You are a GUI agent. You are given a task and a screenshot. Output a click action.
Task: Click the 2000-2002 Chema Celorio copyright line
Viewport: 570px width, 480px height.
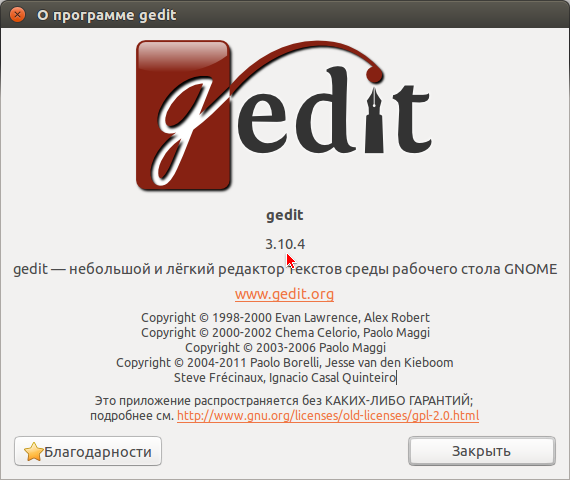coord(285,333)
